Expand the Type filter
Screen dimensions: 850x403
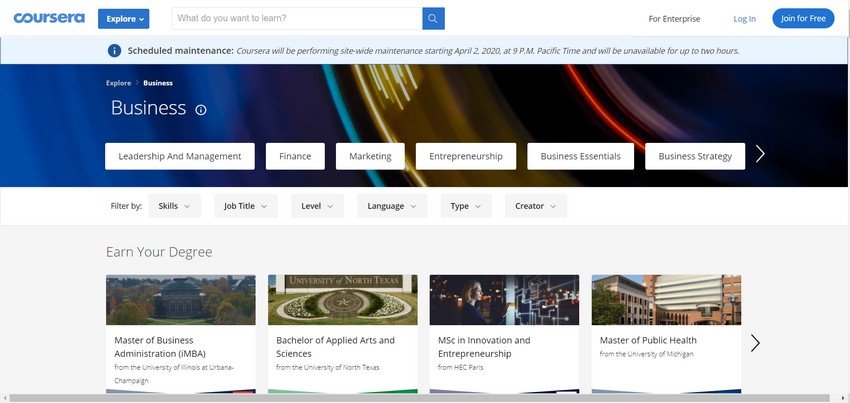pos(466,206)
